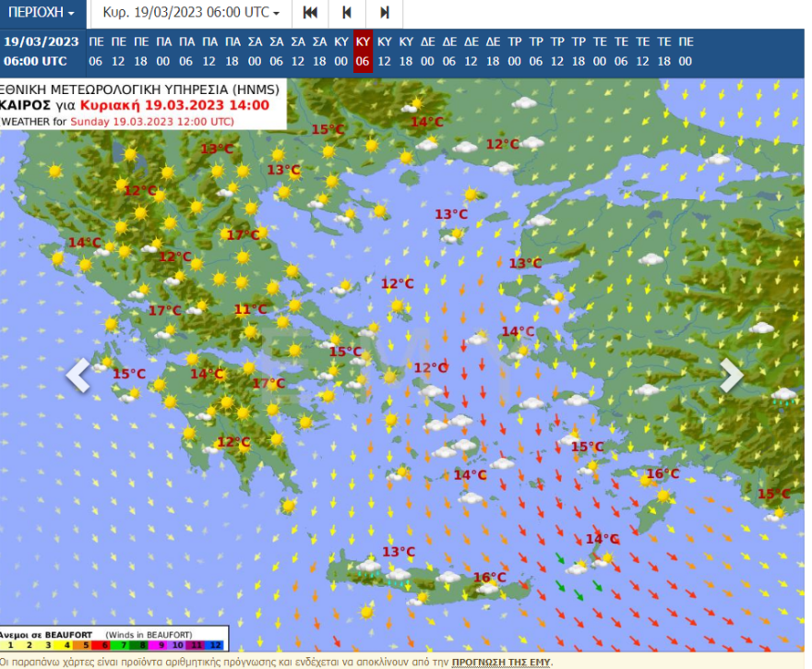
Task: Select the ΔΕ 00 timestep in the timeline
Action: click(x=426, y=51)
